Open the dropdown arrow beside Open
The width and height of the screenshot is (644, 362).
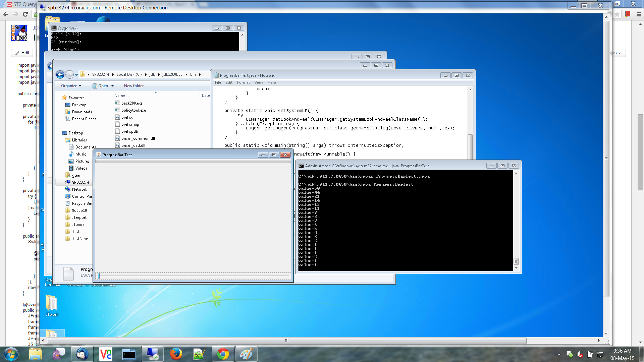[113, 86]
